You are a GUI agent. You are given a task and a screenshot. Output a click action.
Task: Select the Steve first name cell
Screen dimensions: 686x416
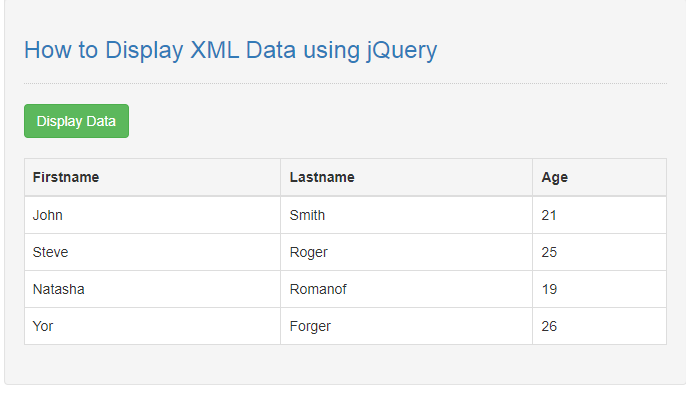pos(50,252)
